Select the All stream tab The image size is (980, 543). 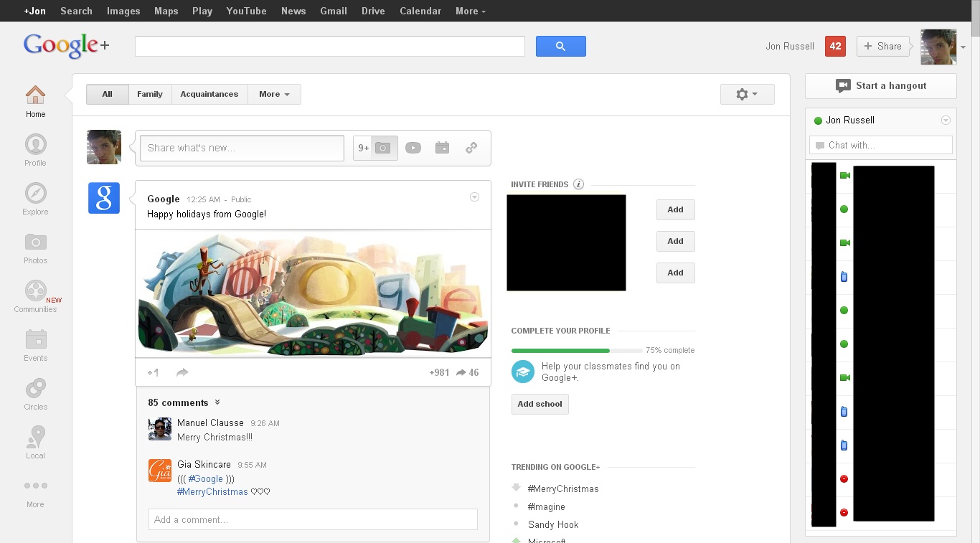pos(107,94)
